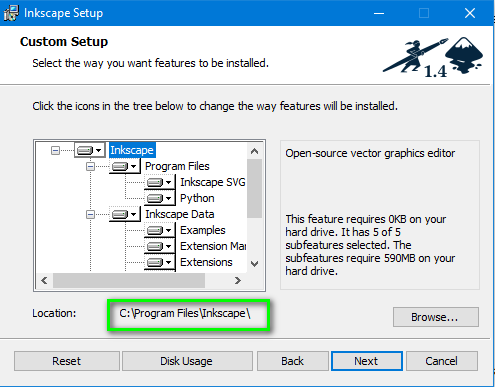Minimize the Inkscape Setup window
Image resolution: width=495 pixels, height=387 pixels.
point(379,13)
